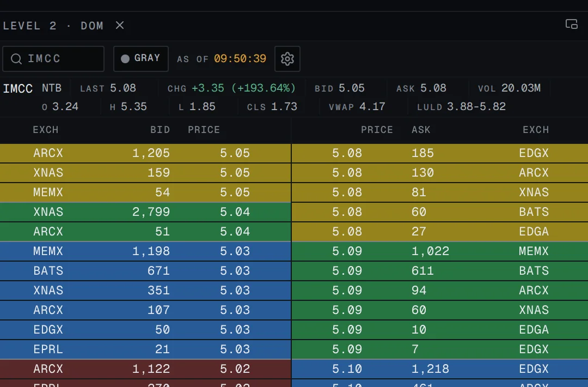Click the BID column header
588x387 pixels.
pyautogui.click(x=160, y=130)
